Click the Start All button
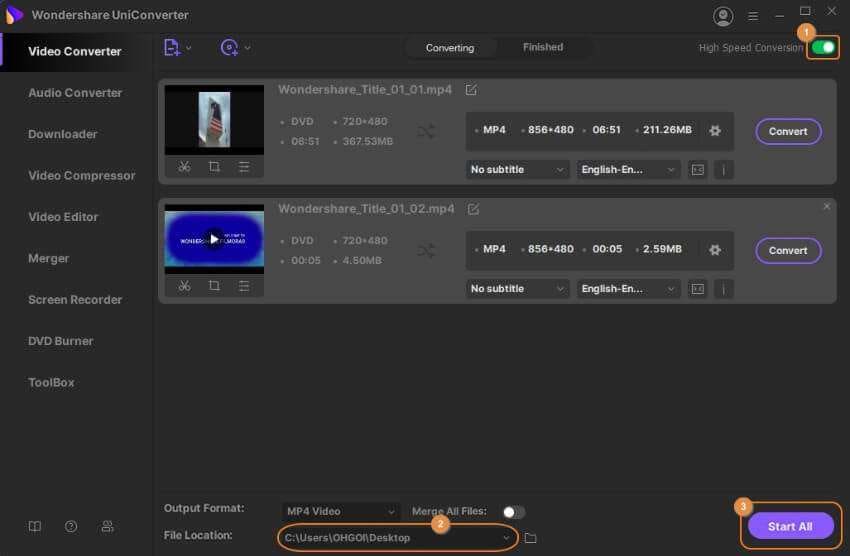Screen dimensions: 850x556 789,526
